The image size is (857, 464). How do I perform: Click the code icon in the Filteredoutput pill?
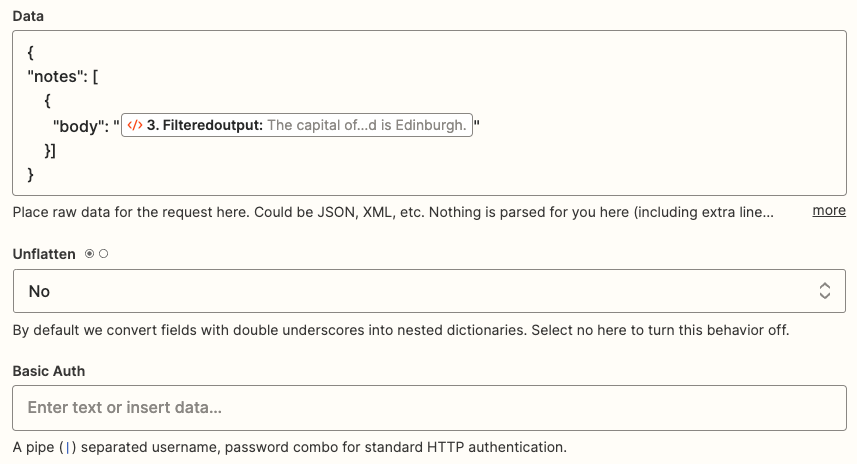(135, 126)
